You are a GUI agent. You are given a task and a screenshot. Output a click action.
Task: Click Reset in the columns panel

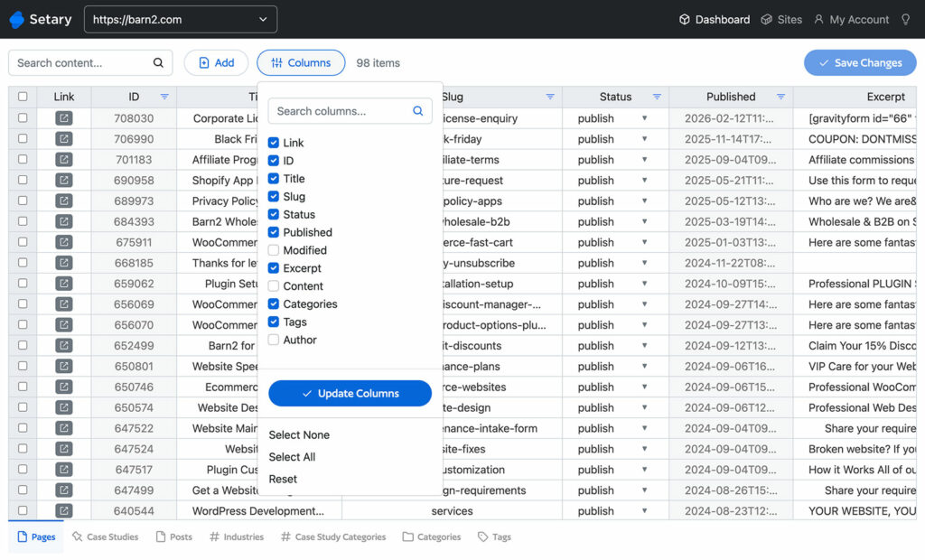tap(283, 479)
